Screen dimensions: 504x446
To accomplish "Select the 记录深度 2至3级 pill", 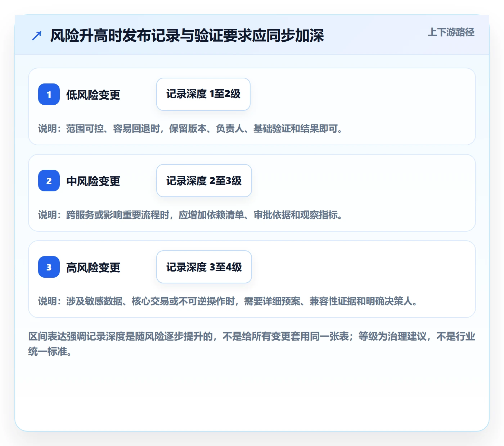I will pos(204,181).
